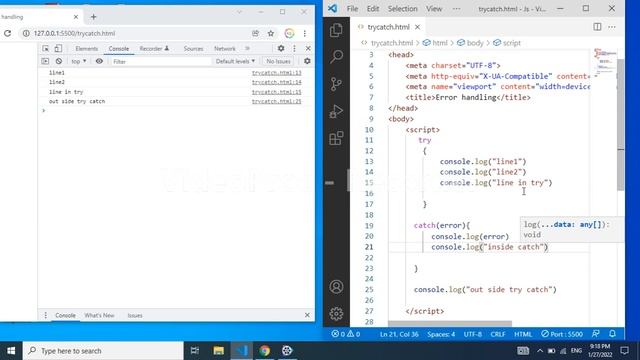This screenshot has width=640, height=360.
Task: Open the Edit menu in VS Code
Action: [373, 9]
